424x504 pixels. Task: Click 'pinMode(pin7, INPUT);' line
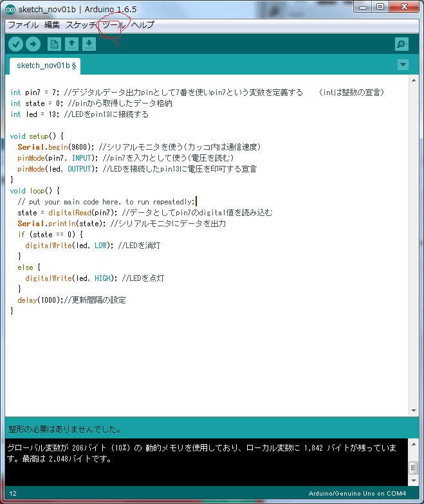pos(125,158)
